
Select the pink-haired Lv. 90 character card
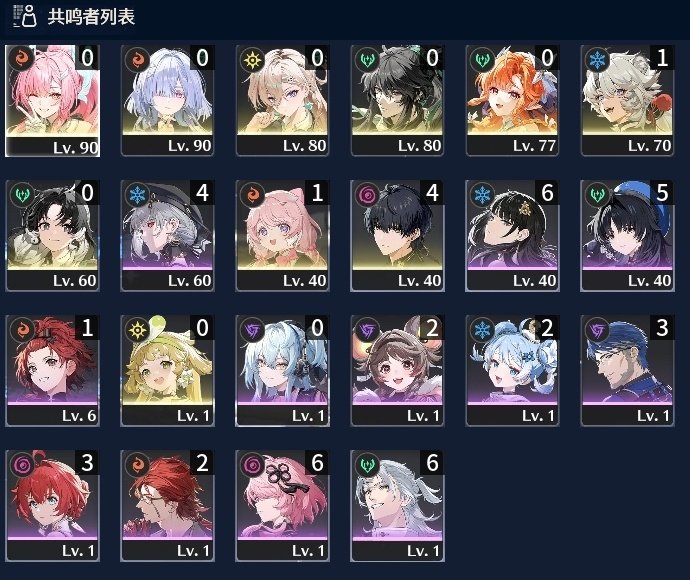[52, 101]
